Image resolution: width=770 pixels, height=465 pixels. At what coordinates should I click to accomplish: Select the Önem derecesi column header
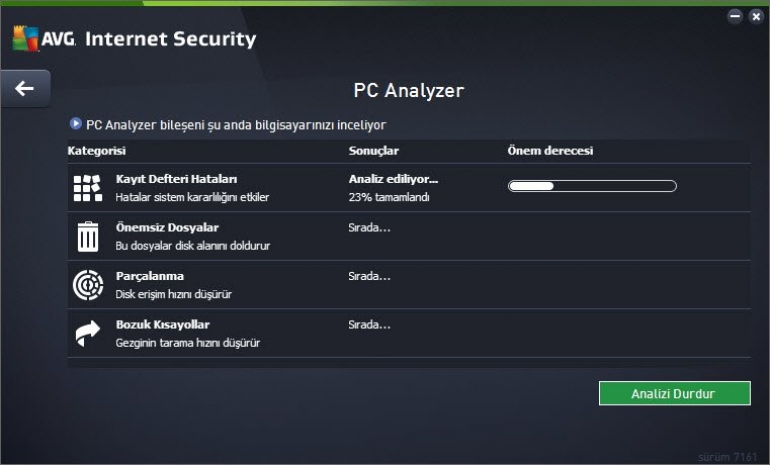tap(550, 151)
